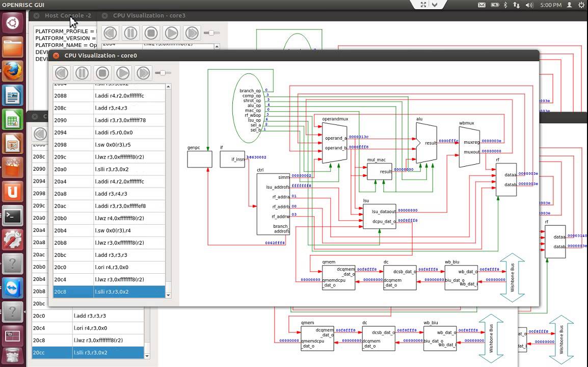Select row 208c l.add r3,r4,r3

tap(109, 108)
